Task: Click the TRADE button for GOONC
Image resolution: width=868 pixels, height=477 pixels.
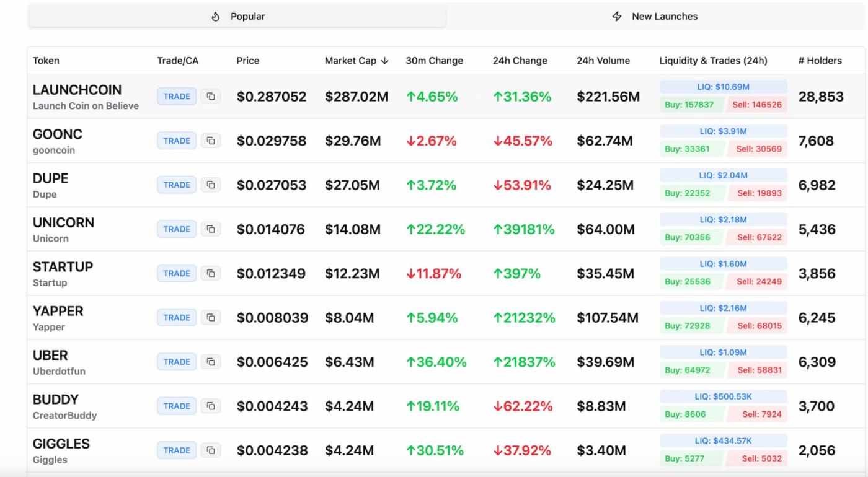Action: tap(177, 141)
